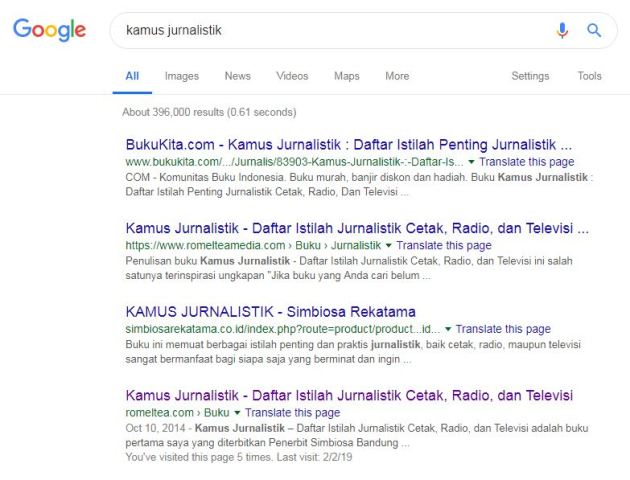This screenshot has width=630, height=480.
Task: Switch to the News tab
Action: click(x=237, y=76)
